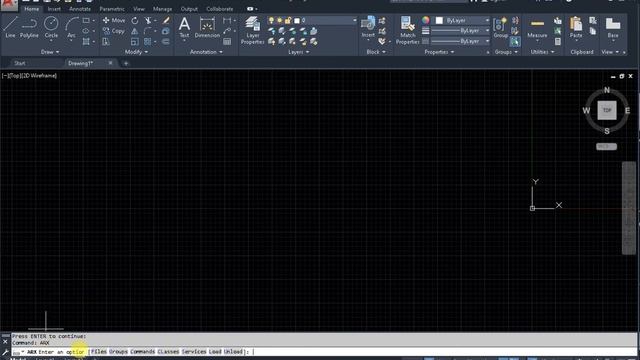640x360 pixels.
Task: Select the Dimension tool
Action: click(207, 27)
